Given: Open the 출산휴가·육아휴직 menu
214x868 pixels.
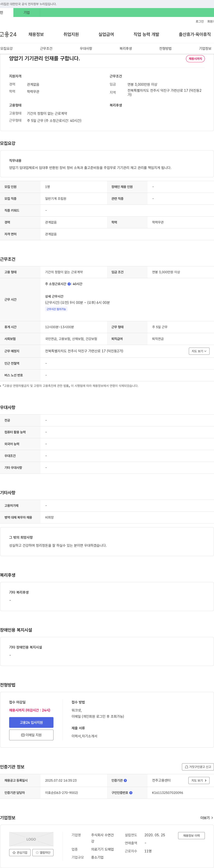Looking at the screenshot, I should (x=195, y=34).
